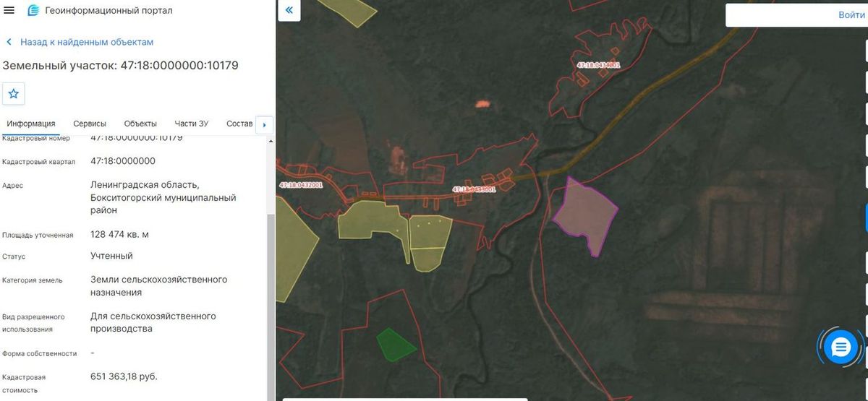Click the back arrow chevron icon
868x401 pixels.
pyautogui.click(x=9, y=42)
